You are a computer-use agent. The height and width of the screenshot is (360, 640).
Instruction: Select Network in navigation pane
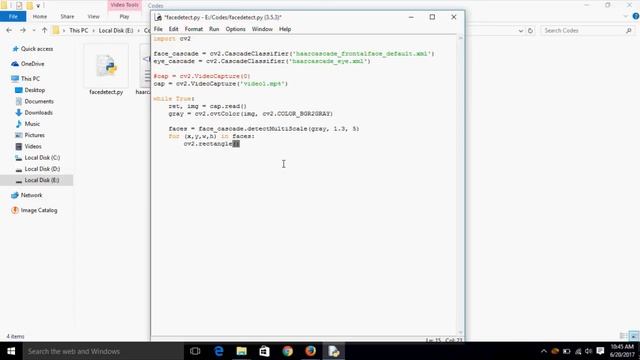(31, 195)
